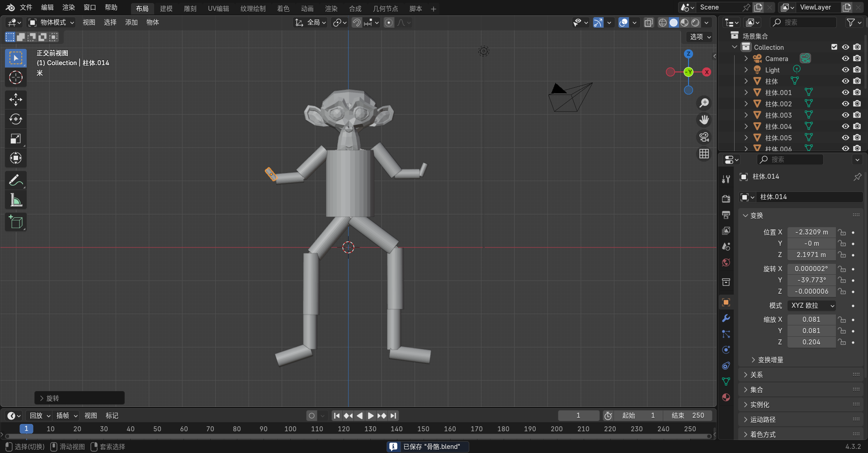The width and height of the screenshot is (868, 453).
Task: Open the 物体模式 mode dropdown
Action: [x=52, y=22]
